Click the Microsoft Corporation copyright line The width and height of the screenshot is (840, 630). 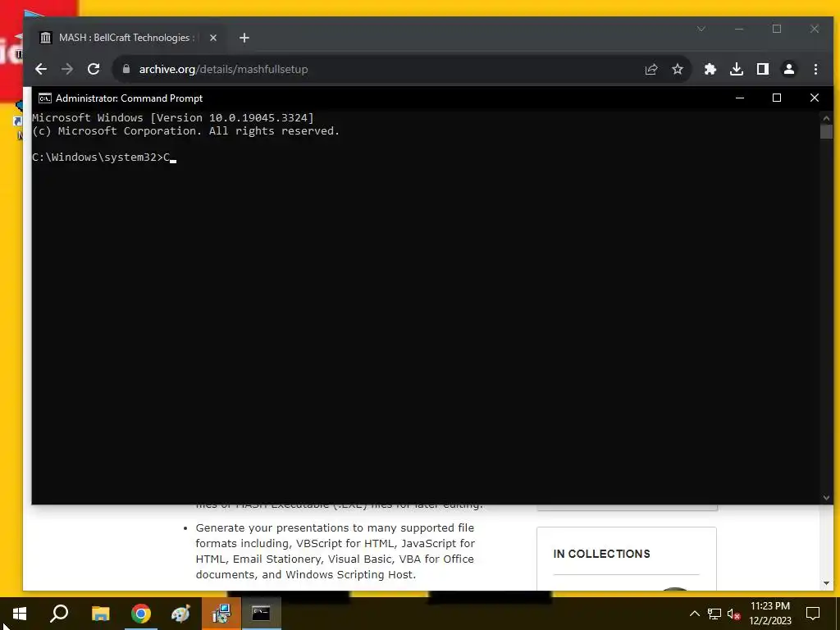(x=185, y=131)
